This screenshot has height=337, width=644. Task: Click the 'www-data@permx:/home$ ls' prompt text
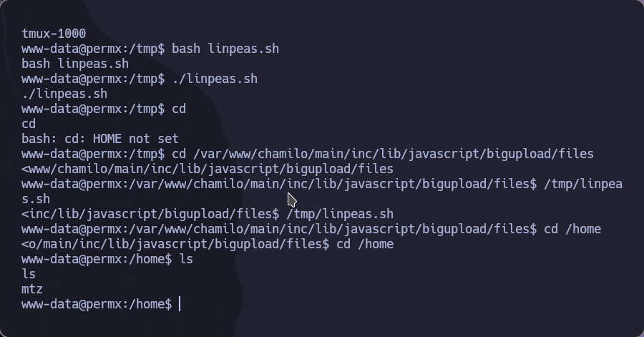tap(107, 259)
